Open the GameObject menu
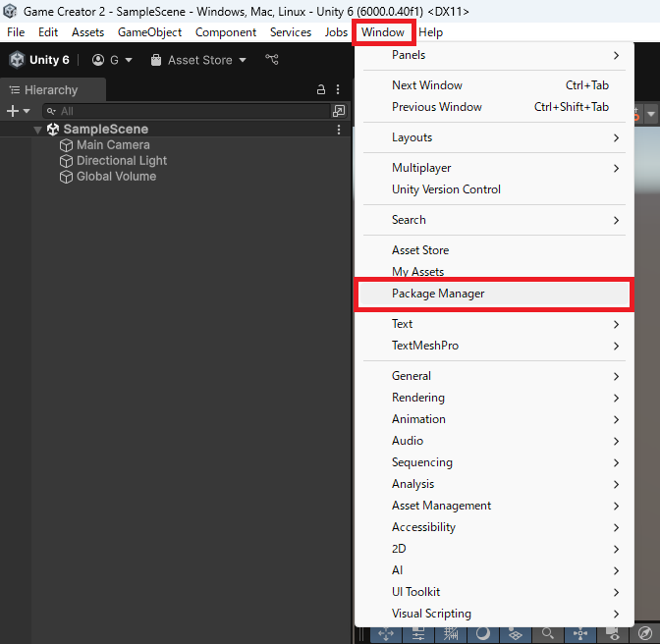This screenshot has height=644, width=660. click(x=149, y=32)
